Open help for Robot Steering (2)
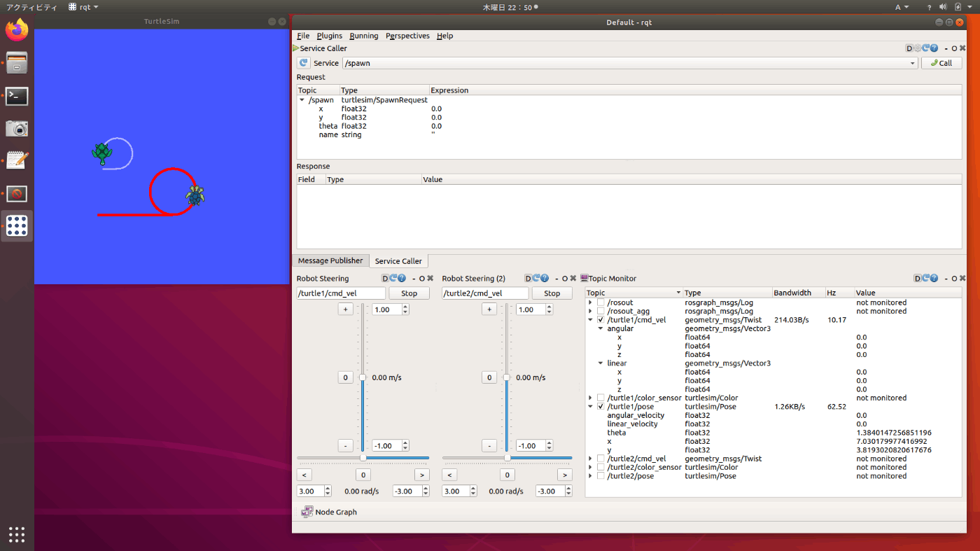 (x=545, y=278)
